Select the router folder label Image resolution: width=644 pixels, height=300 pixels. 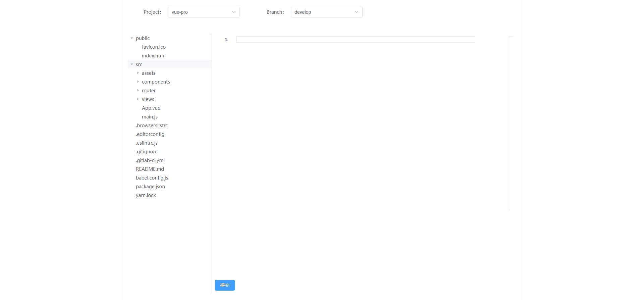(x=149, y=91)
